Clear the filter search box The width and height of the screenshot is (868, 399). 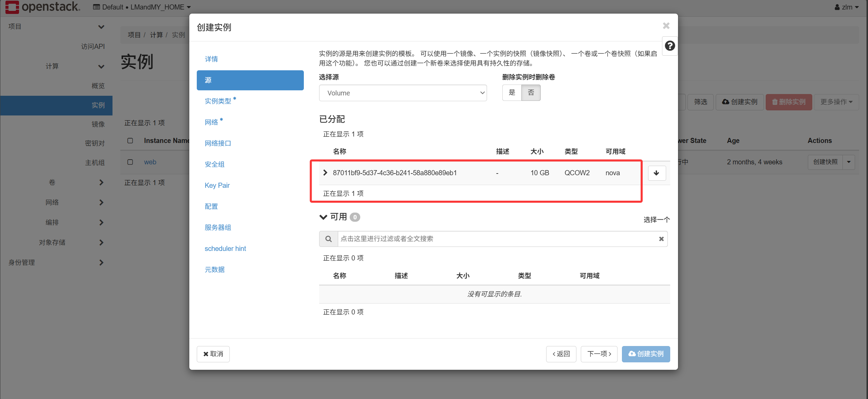[661, 239]
